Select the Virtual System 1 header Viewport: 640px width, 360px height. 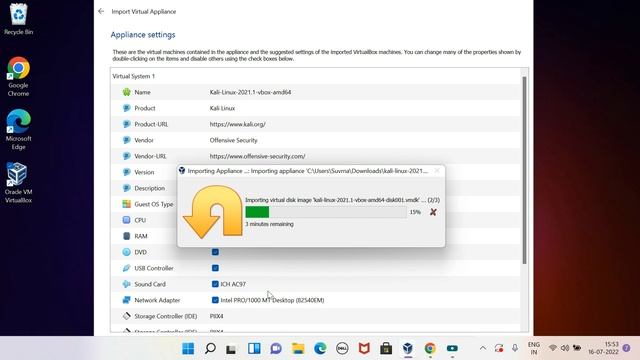(134, 76)
